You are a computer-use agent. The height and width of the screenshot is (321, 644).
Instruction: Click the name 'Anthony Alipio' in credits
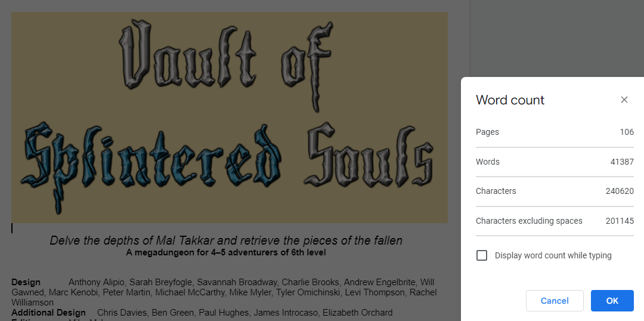pyautogui.click(x=95, y=282)
